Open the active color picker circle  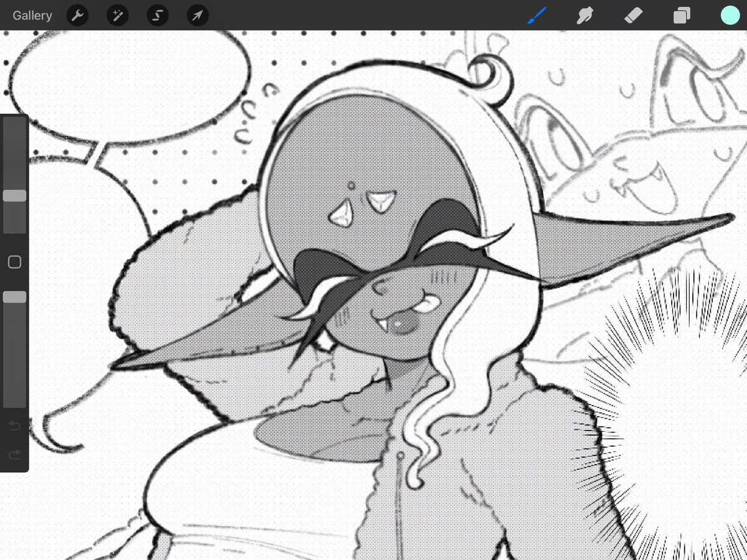[730, 16]
